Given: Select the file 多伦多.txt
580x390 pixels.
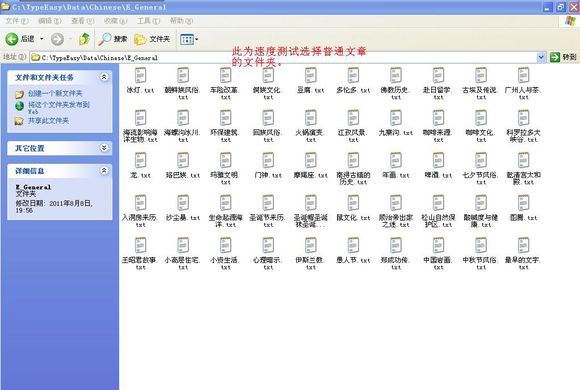Looking at the screenshot, I should point(353,80).
